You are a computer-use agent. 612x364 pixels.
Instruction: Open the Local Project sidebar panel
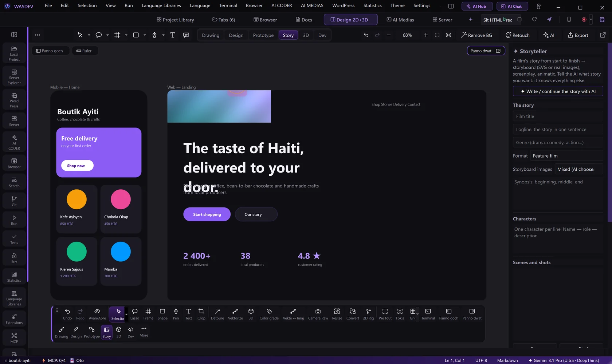tap(14, 54)
